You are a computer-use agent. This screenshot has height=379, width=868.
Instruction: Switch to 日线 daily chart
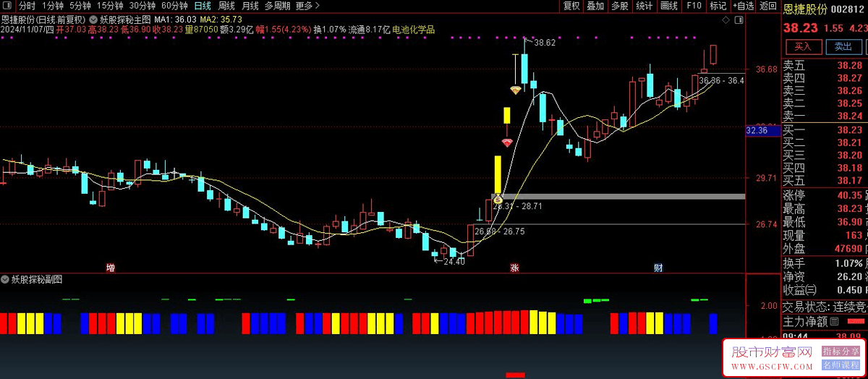click(203, 6)
